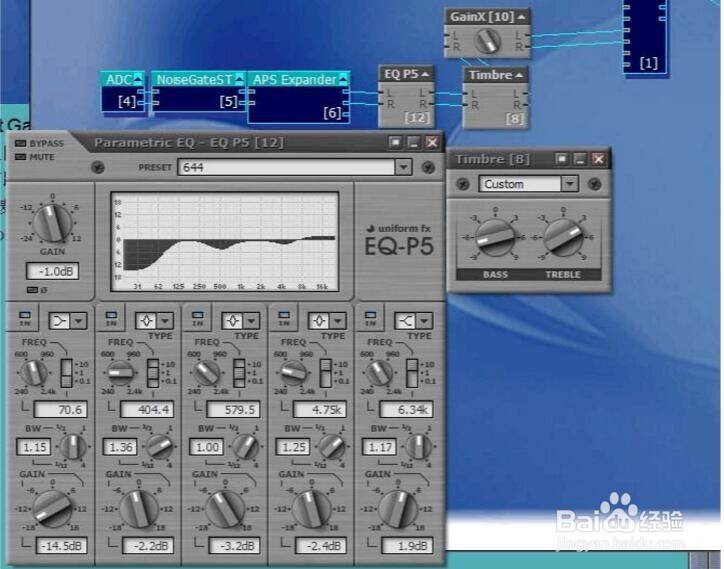Open the PRESET 644 dropdown
The image size is (724, 569).
point(403,167)
